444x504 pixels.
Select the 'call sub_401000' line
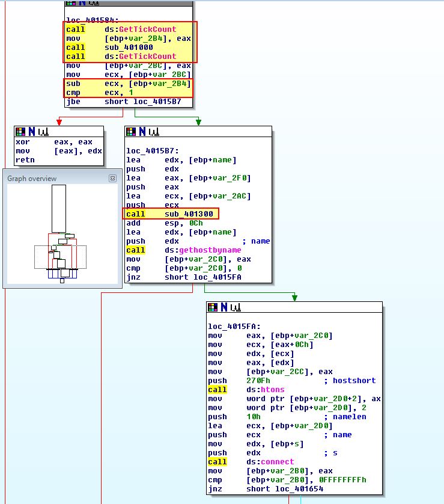109,48
